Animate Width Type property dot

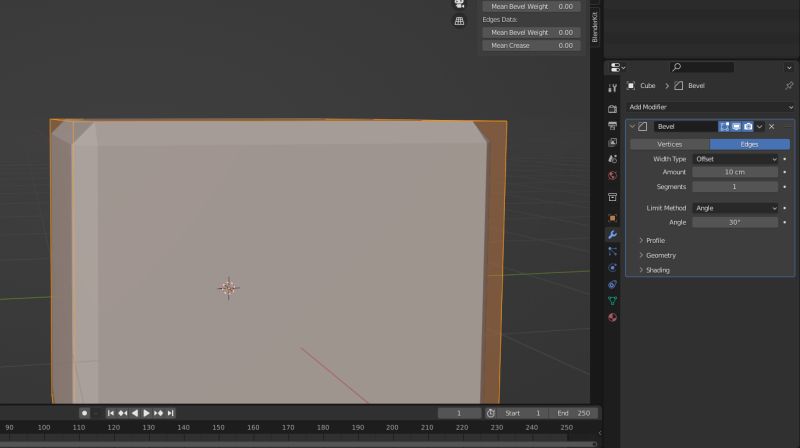tap(785, 159)
